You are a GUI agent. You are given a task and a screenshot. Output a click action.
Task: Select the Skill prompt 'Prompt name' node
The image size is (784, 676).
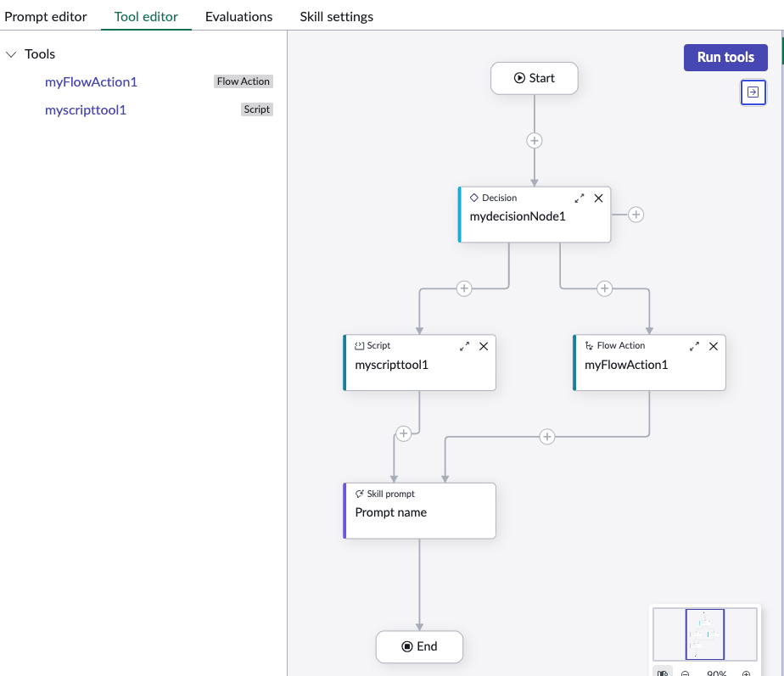pyautogui.click(x=419, y=511)
